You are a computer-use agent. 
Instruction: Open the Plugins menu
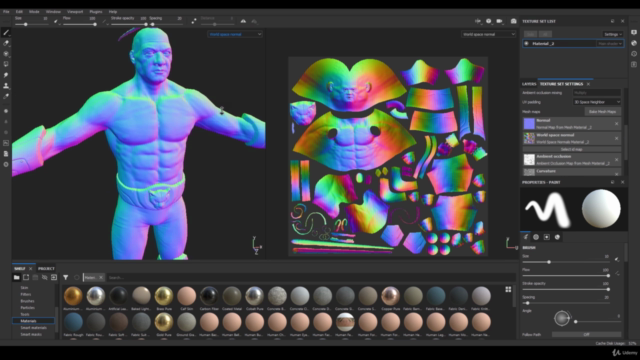coord(96,12)
